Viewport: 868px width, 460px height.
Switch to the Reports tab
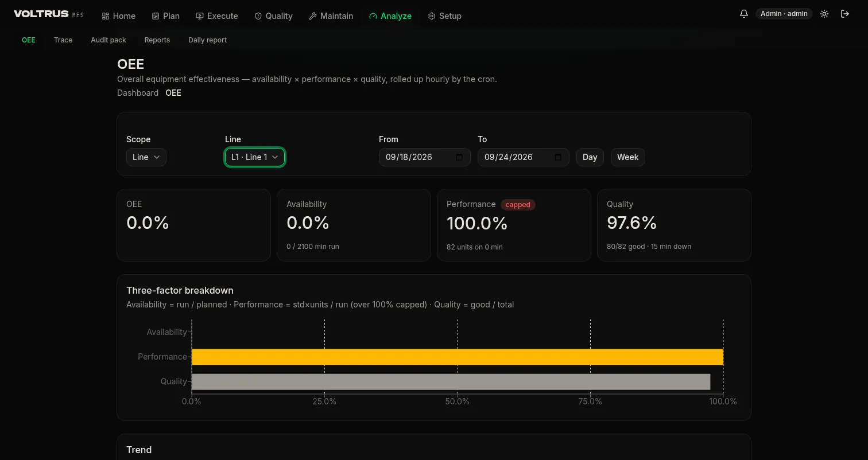157,40
